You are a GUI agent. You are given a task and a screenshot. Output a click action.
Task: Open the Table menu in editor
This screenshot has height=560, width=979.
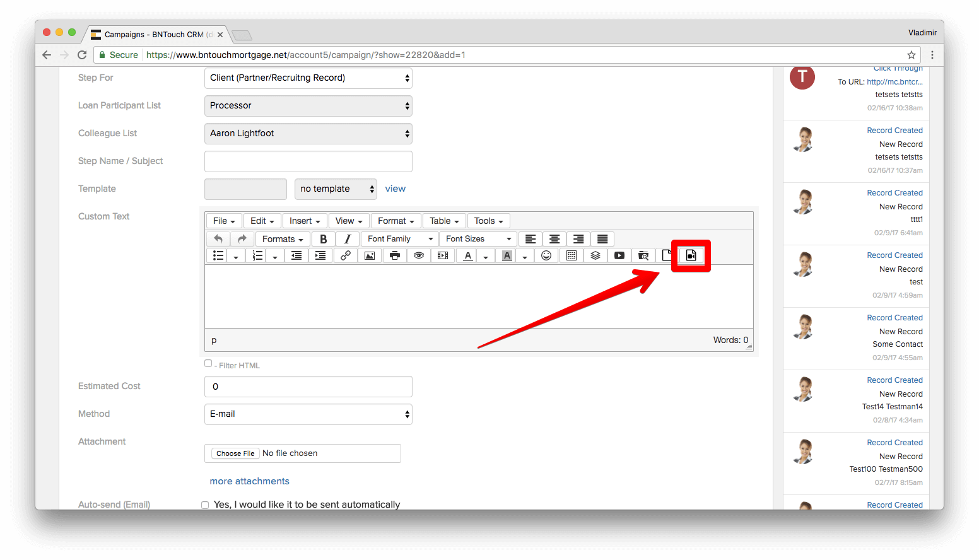[444, 221]
